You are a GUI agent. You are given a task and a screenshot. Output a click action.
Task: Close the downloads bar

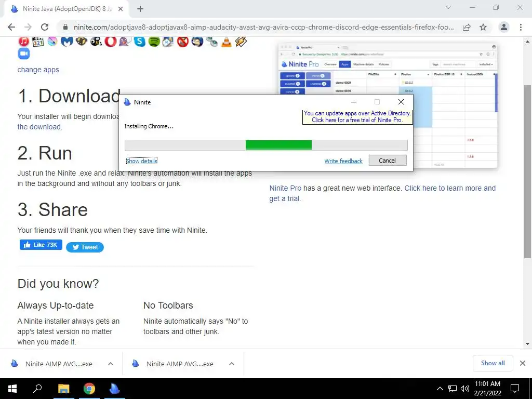pos(523,363)
